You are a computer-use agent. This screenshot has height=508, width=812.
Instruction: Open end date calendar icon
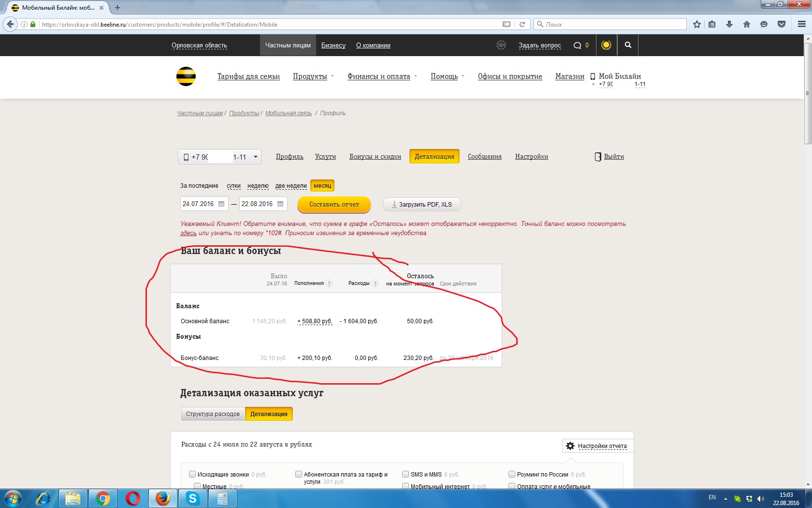pyautogui.click(x=280, y=204)
